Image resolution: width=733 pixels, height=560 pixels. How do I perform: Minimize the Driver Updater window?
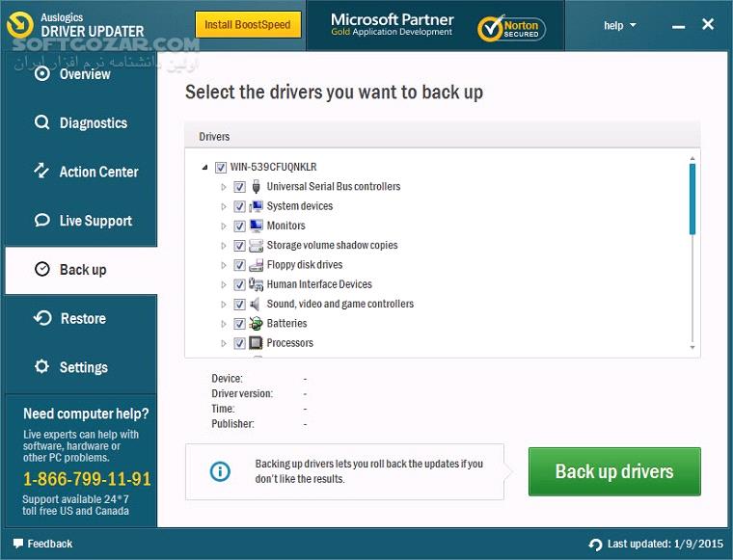pyautogui.click(x=678, y=27)
